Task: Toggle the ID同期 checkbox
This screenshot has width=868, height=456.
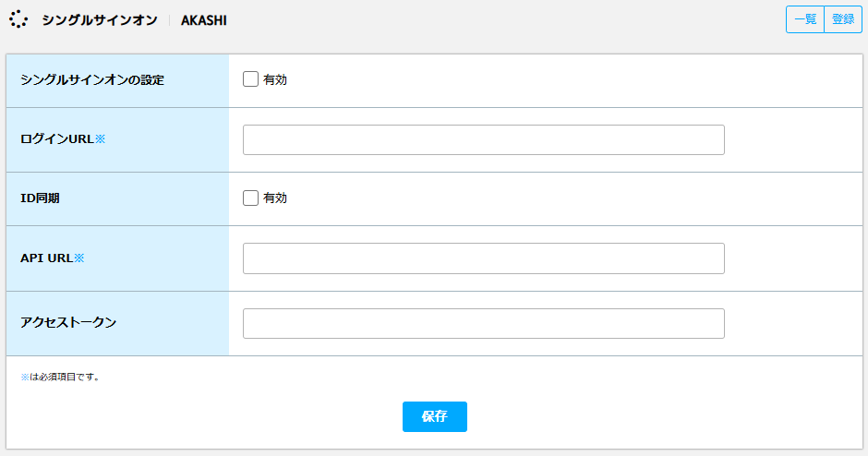Action: pyautogui.click(x=250, y=198)
